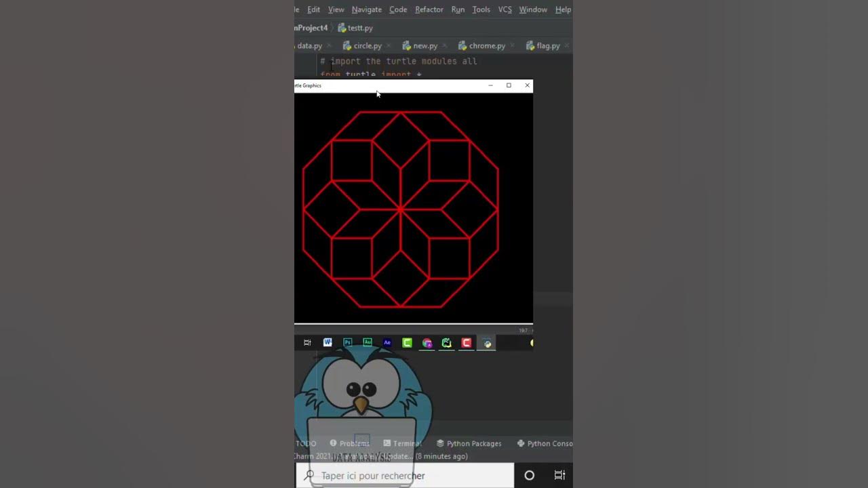Open the Edit menu
The width and height of the screenshot is (868, 488).
[x=313, y=9]
